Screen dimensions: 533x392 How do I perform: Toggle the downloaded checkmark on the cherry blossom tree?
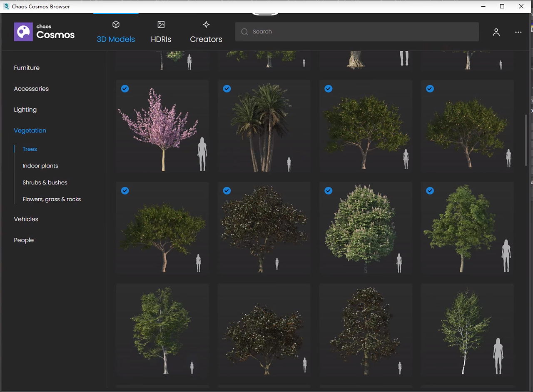pos(125,88)
